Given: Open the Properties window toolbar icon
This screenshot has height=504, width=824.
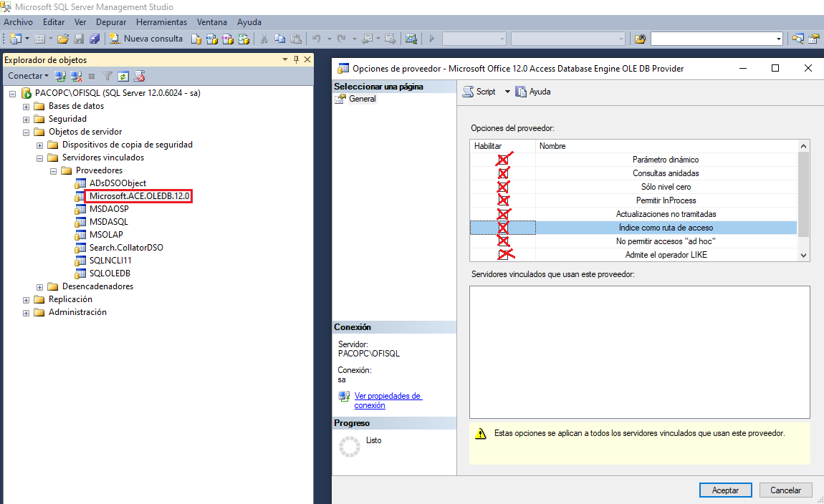Looking at the screenshot, I should click(x=814, y=39).
